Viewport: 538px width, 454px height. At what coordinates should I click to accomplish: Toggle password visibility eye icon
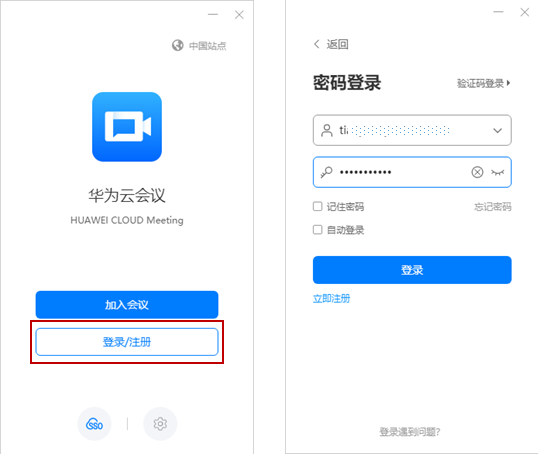click(x=498, y=172)
